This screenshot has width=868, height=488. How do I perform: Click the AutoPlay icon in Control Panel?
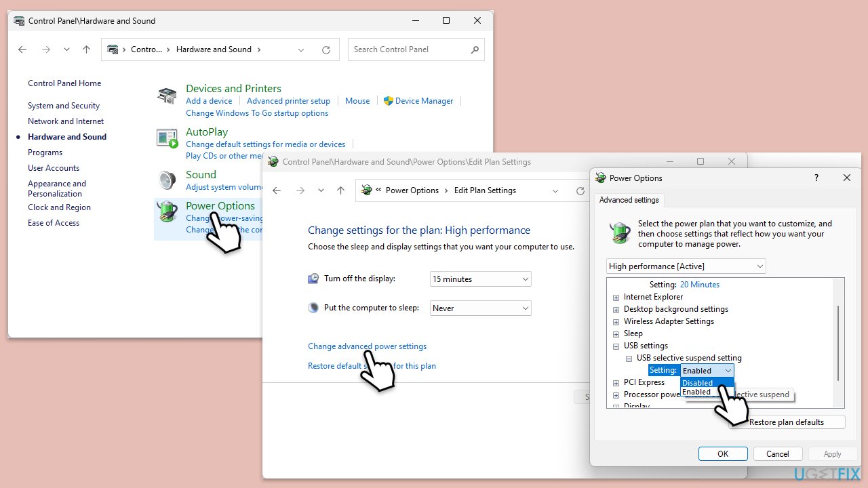click(x=167, y=138)
